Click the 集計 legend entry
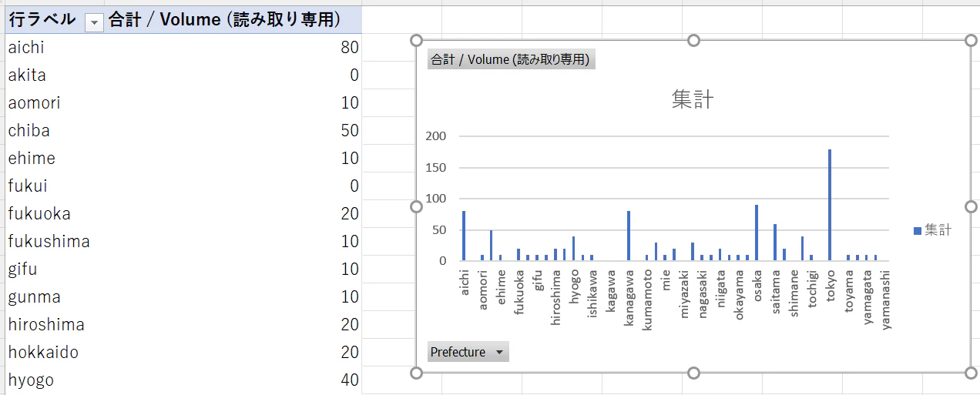 (x=932, y=229)
